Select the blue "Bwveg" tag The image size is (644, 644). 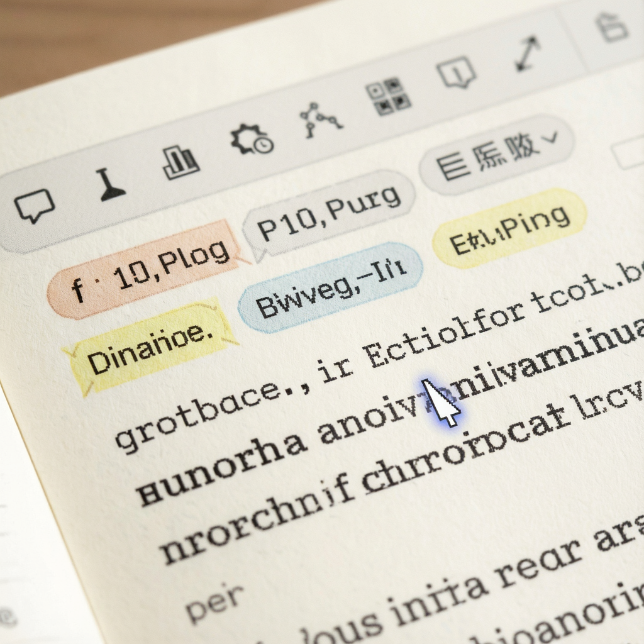coord(330,287)
